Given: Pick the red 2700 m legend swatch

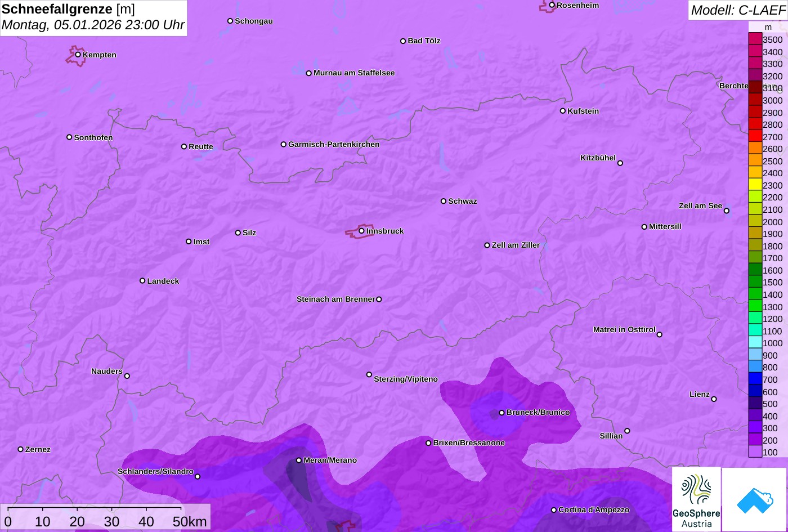Looking at the screenshot, I should [755, 136].
